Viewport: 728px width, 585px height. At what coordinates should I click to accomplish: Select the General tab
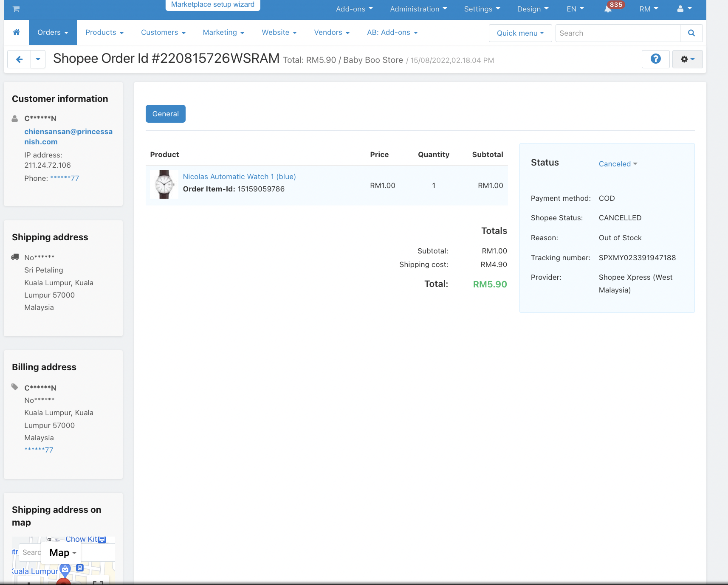[166, 114]
